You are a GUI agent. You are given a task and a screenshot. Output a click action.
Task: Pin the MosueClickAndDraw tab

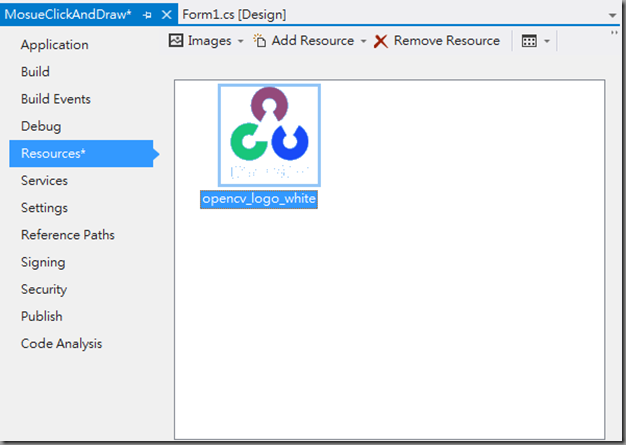147,15
